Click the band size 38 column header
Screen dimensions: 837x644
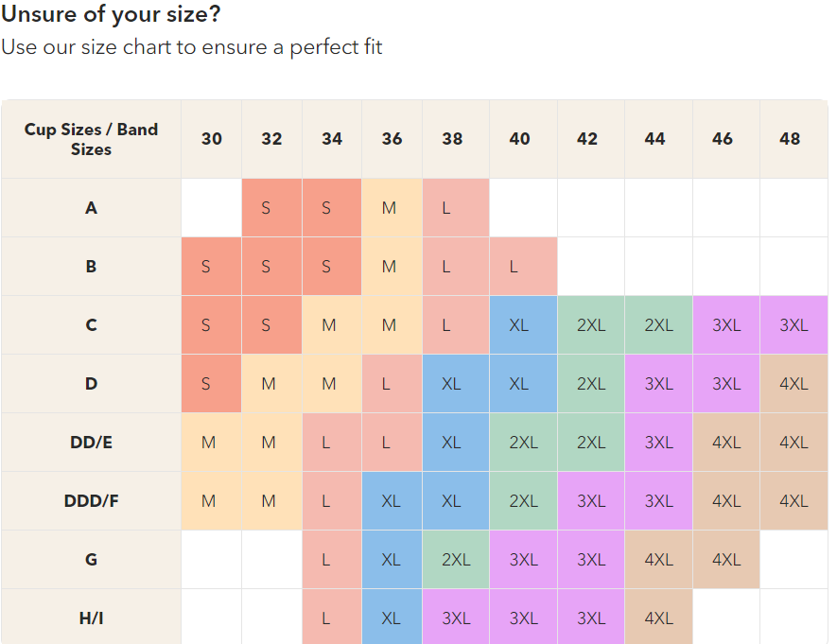point(452,139)
